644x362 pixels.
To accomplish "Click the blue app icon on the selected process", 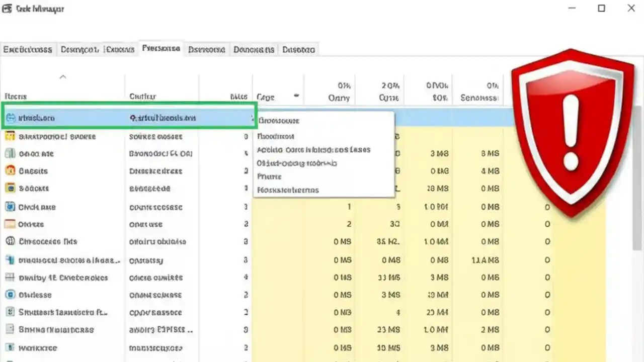I will [x=10, y=118].
